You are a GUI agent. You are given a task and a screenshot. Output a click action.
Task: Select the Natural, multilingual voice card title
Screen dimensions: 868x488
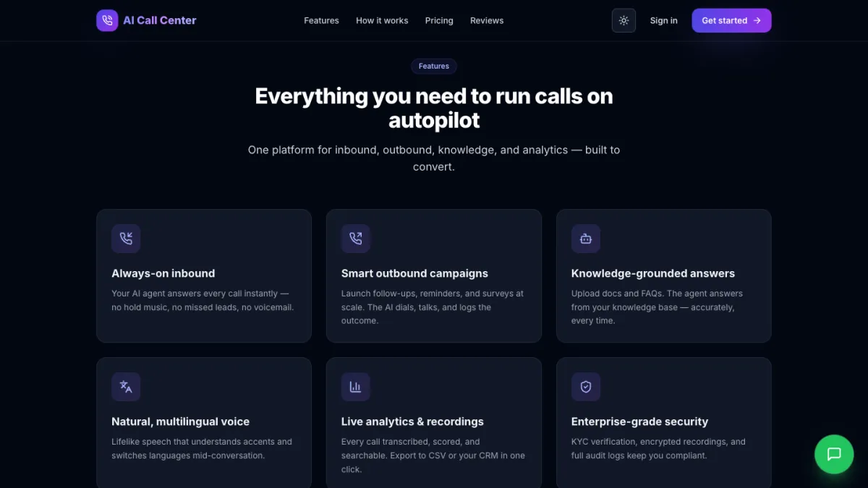(180, 421)
